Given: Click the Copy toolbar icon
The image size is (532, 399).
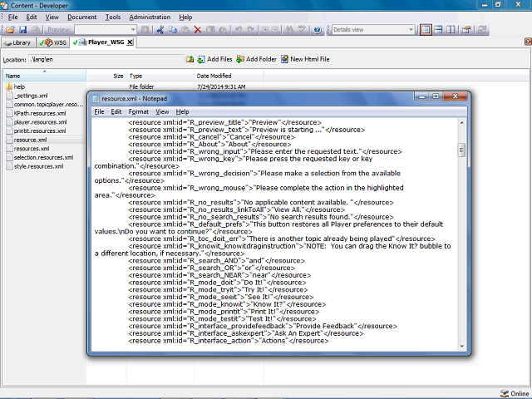Looking at the screenshot, I should tap(173, 30).
